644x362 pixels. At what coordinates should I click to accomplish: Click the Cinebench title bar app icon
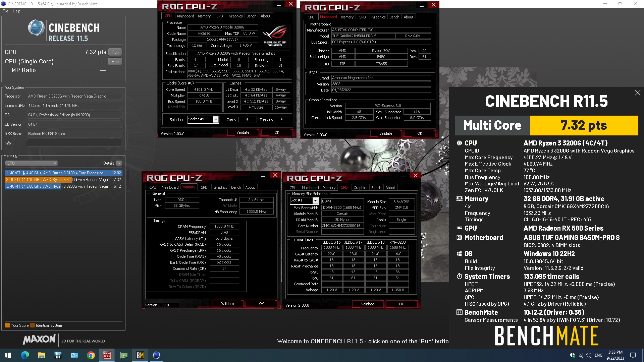click(x=4, y=4)
